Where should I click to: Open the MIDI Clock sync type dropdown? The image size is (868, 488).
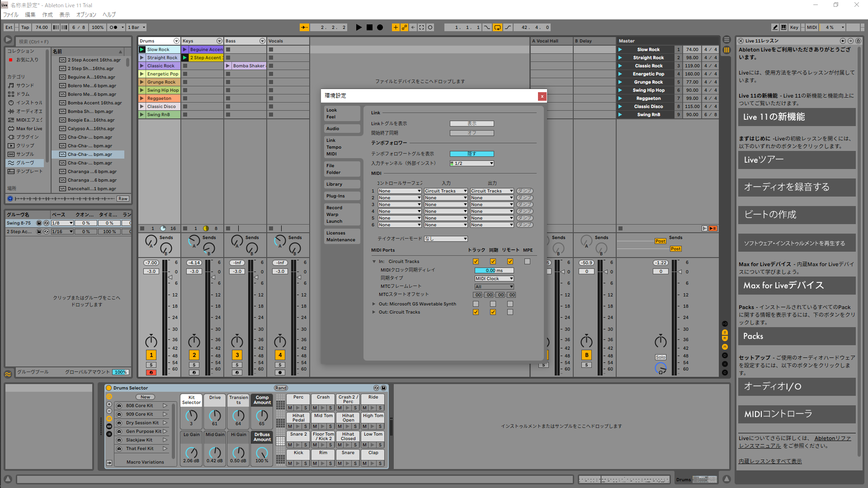[x=494, y=279]
